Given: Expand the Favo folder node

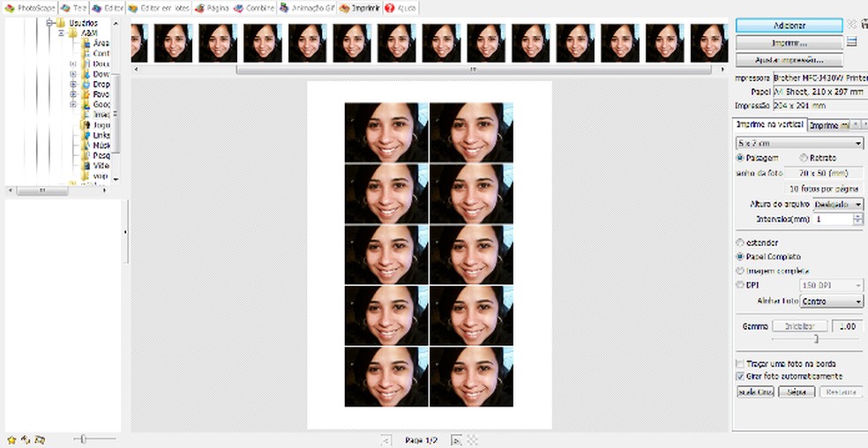Looking at the screenshot, I should tap(72, 94).
